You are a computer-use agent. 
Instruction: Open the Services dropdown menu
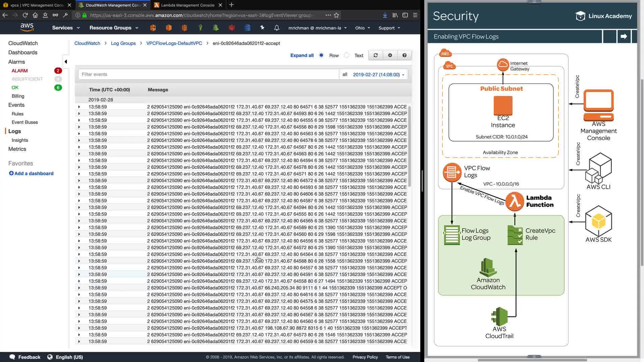[66, 28]
